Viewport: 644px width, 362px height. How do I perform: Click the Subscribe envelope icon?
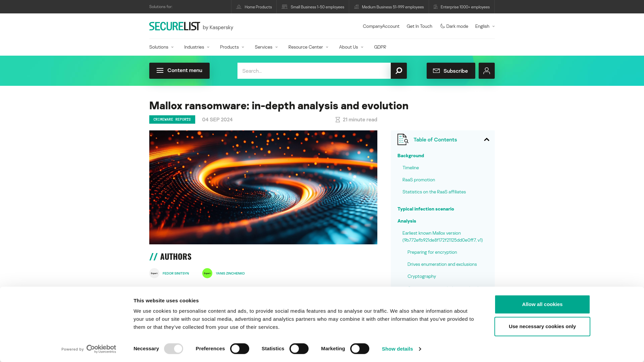click(436, 71)
